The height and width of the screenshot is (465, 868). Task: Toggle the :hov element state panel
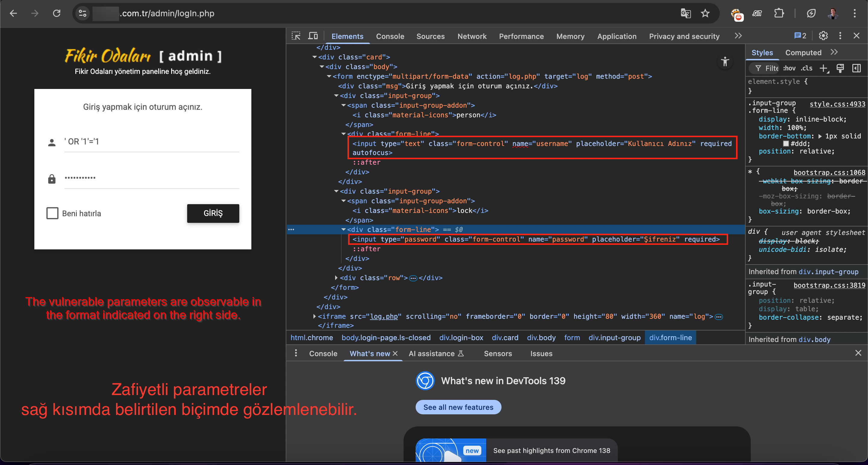point(790,68)
